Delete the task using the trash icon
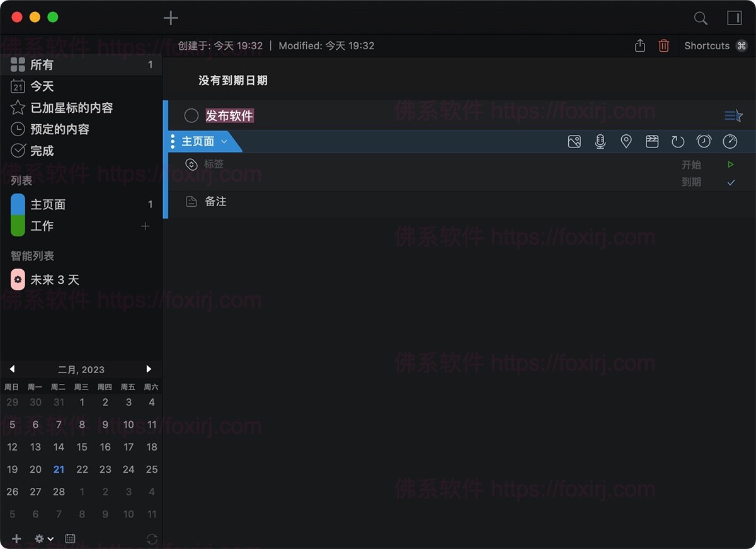This screenshot has width=756, height=549. tap(663, 45)
